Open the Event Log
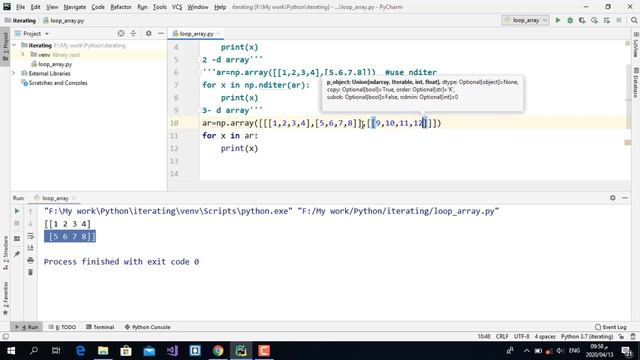Viewport: 640px width, 360px height. tap(611, 327)
